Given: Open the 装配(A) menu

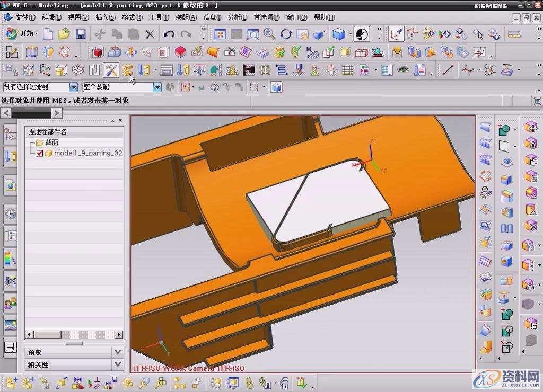Looking at the screenshot, I should pos(186,17).
